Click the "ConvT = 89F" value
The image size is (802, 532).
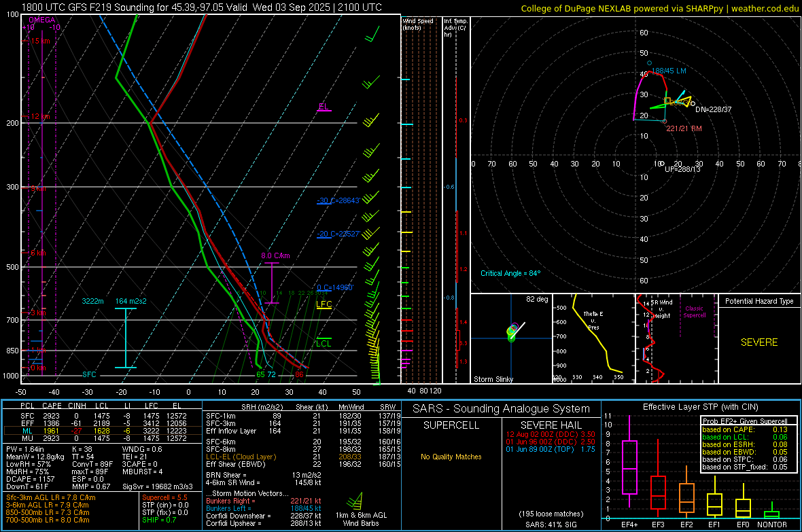[92, 465]
